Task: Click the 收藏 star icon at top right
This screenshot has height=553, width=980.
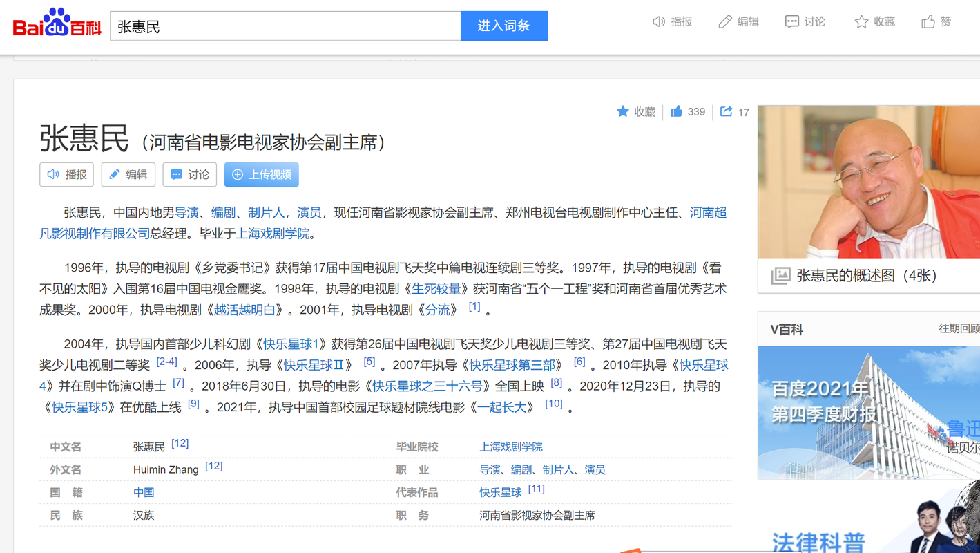Action: [x=861, y=21]
